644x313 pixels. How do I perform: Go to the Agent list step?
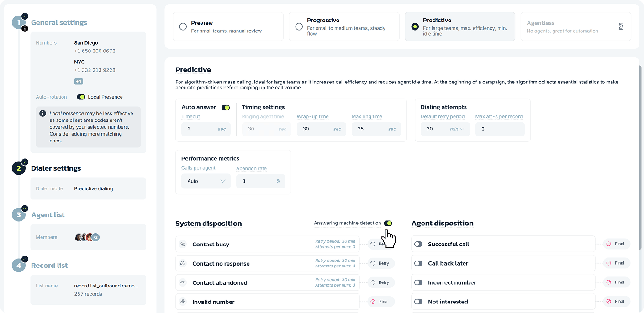[48, 215]
